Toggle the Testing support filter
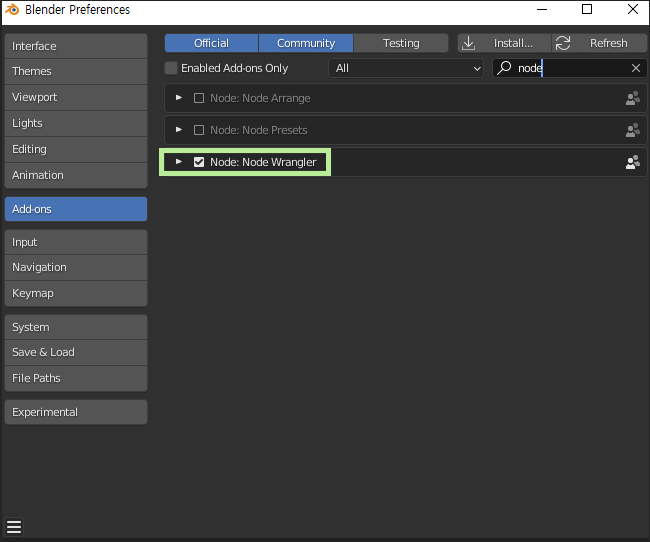The image size is (650, 542). pyautogui.click(x=401, y=43)
